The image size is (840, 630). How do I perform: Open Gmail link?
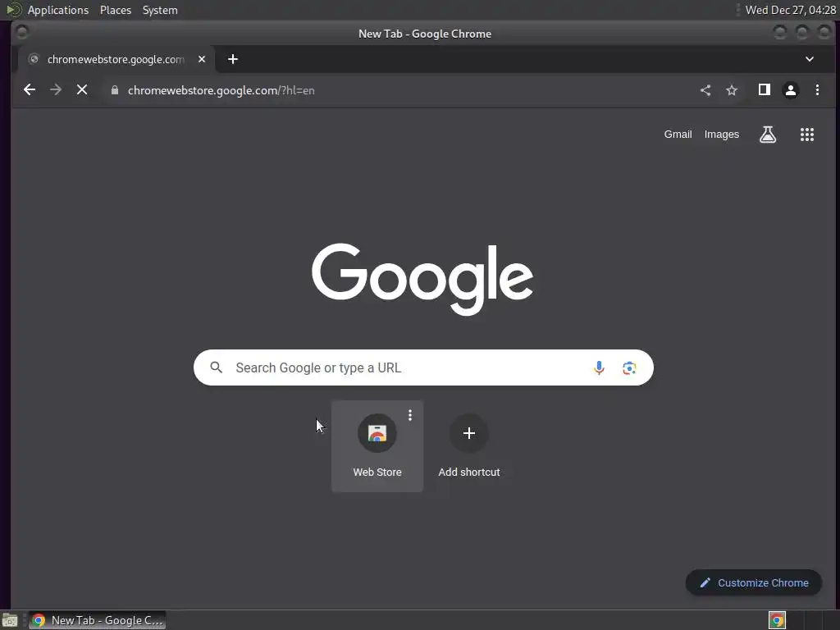[x=678, y=135]
